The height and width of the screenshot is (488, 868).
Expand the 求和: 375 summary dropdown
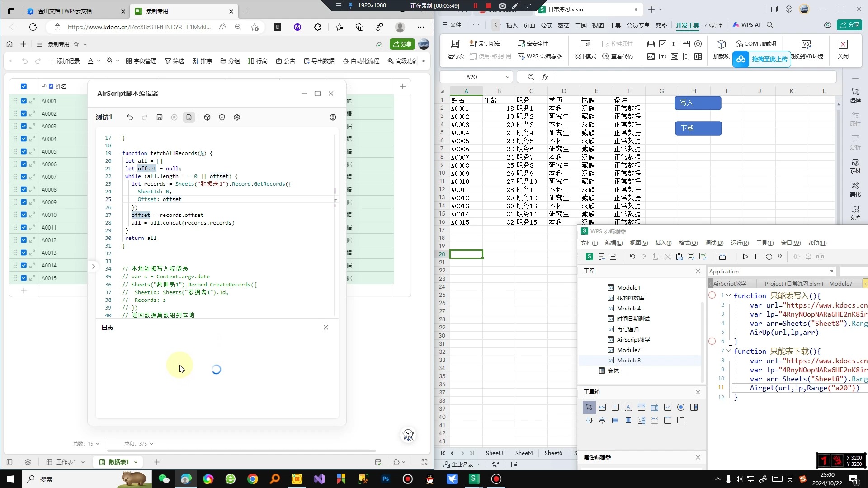[139, 444]
